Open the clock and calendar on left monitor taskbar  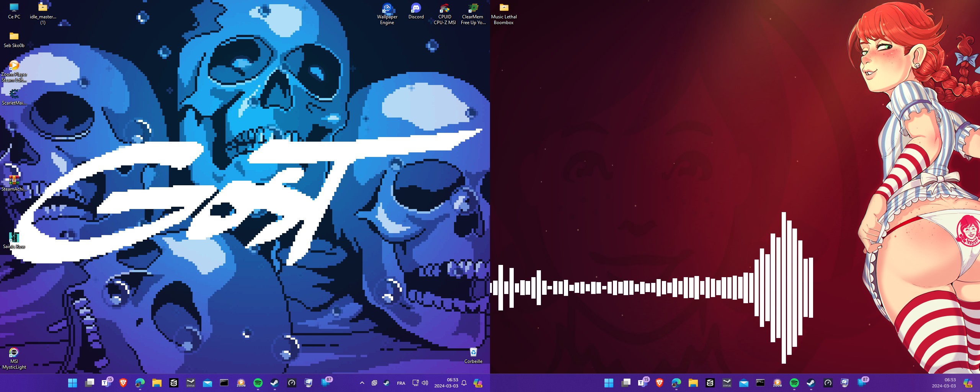(446, 383)
